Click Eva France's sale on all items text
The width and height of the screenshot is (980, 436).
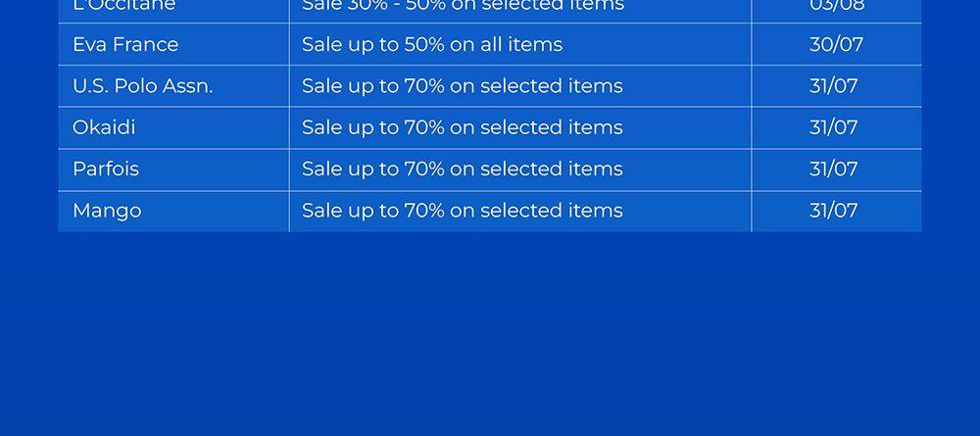point(432,44)
